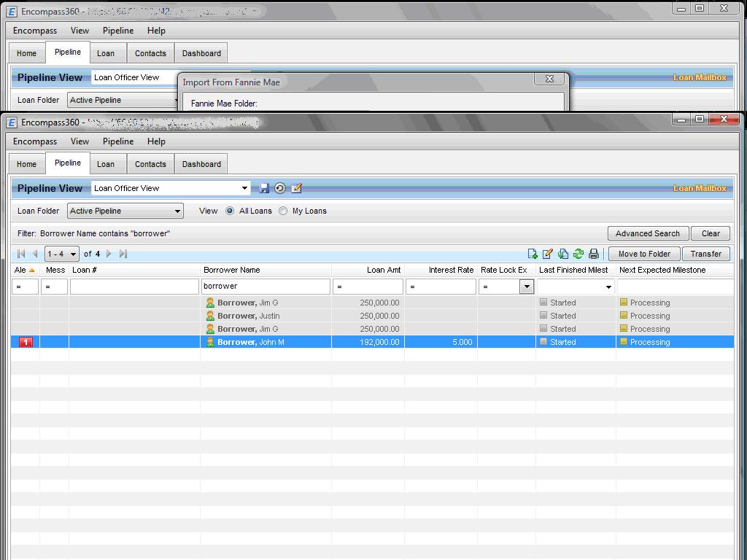Select the "Borrower, John M" loan name
This screenshot has height=560, width=747.
251,342
